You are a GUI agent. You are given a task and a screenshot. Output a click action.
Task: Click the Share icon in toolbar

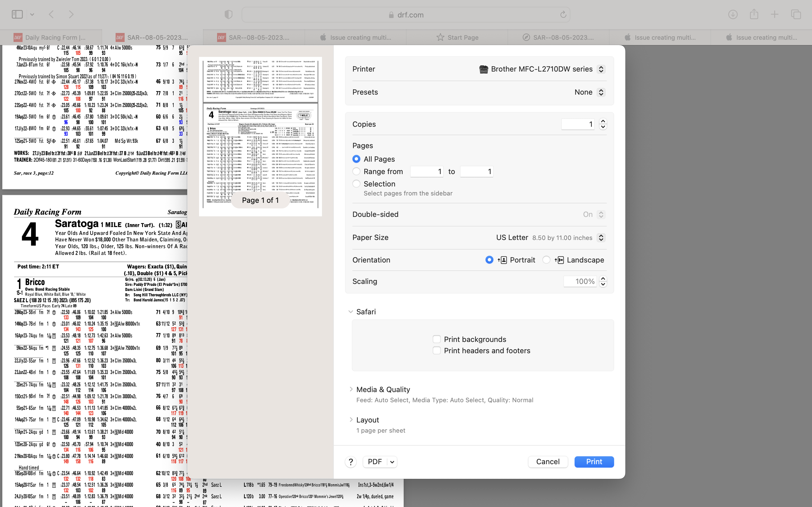[x=754, y=14]
